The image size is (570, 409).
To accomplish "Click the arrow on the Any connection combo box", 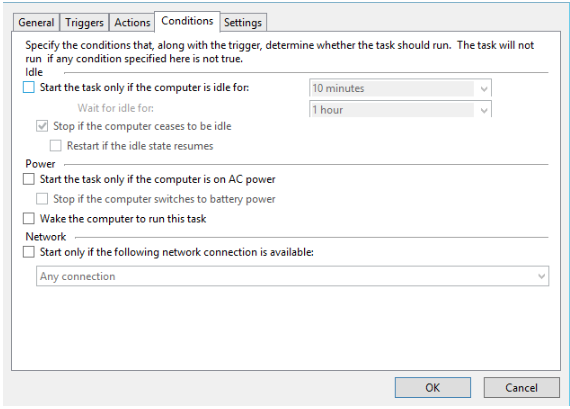I will coord(541,276).
